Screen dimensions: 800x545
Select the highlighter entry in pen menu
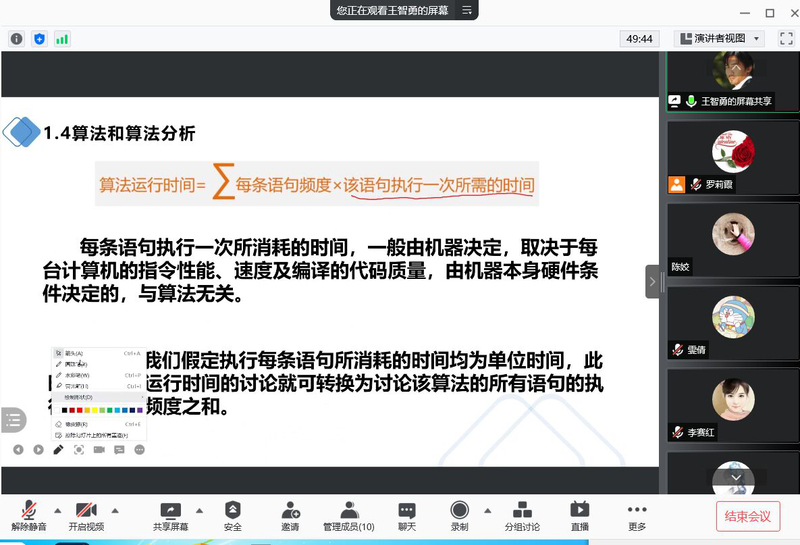pyautogui.click(x=99, y=386)
